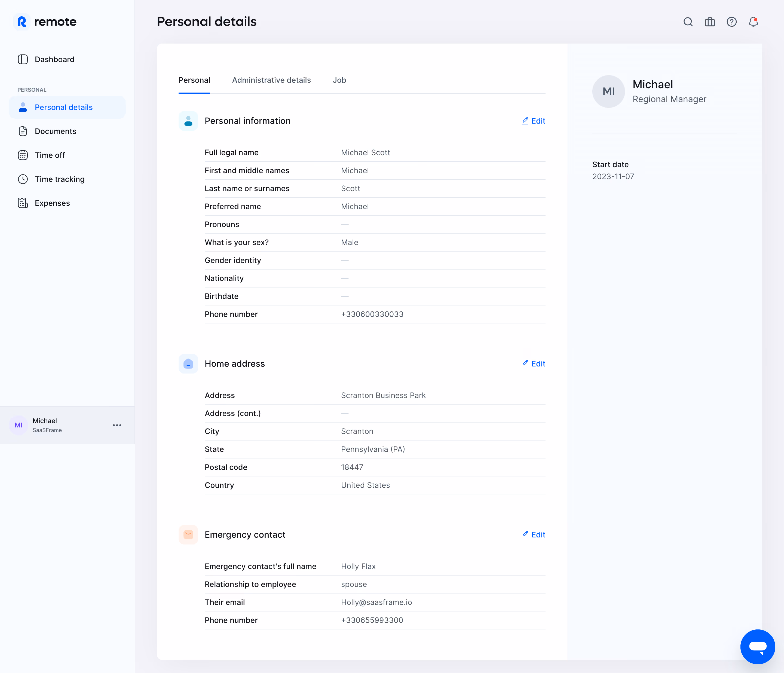Click the emergency phone +330655993300
The width and height of the screenshot is (784, 673).
pos(372,620)
